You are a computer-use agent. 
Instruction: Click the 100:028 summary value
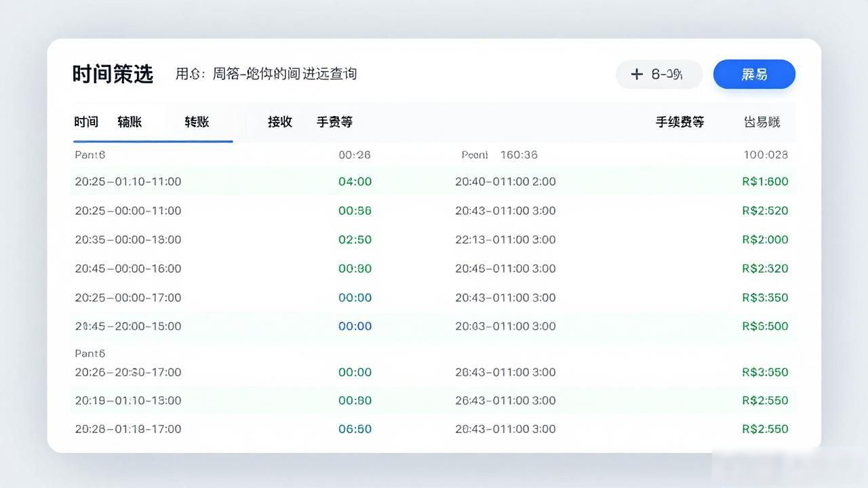coord(766,155)
